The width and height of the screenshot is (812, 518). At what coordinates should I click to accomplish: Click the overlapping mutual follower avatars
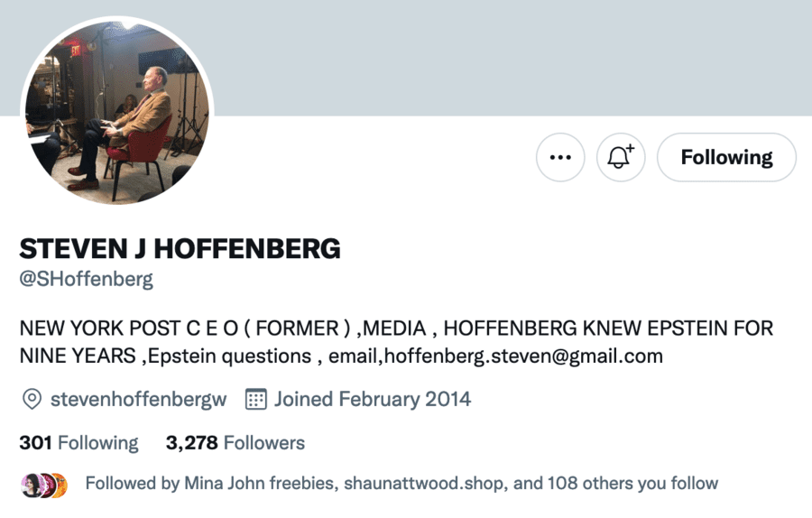tap(44, 485)
